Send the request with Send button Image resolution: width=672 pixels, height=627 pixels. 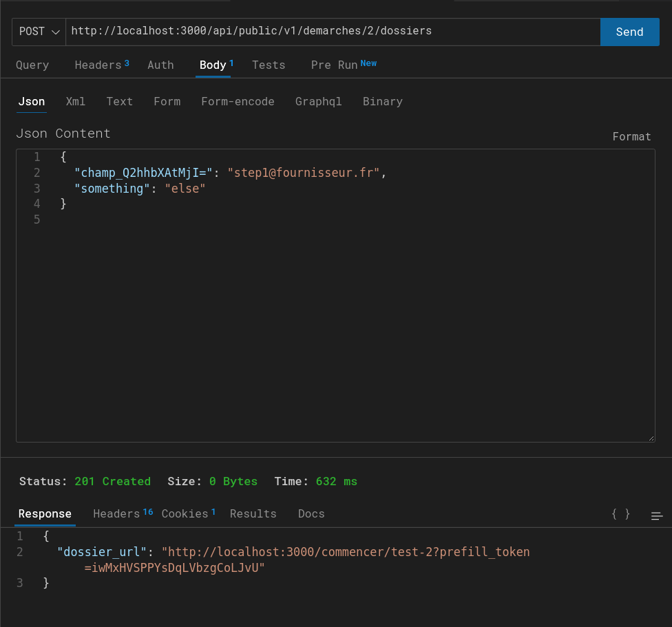(x=629, y=32)
